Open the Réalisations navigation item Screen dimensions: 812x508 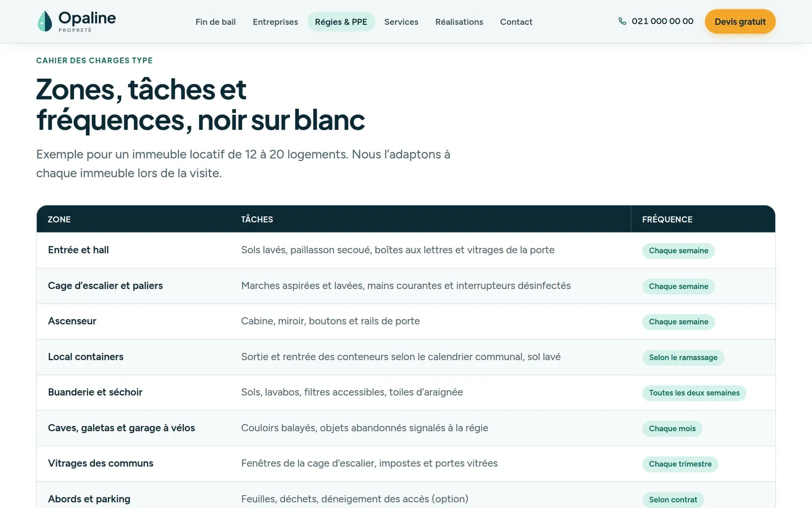coord(459,22)
